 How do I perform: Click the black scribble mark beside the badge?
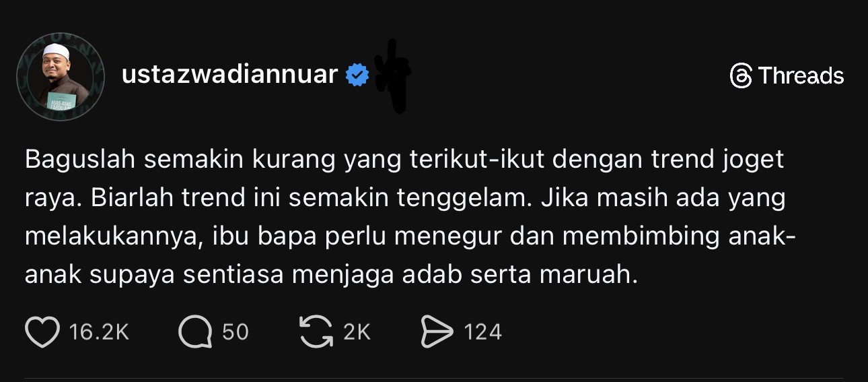(x=393, y=75)
